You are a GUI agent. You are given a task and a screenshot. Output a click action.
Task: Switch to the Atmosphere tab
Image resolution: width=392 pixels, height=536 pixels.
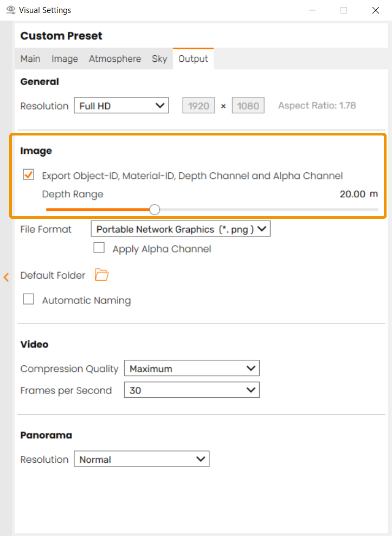[115, 59]
